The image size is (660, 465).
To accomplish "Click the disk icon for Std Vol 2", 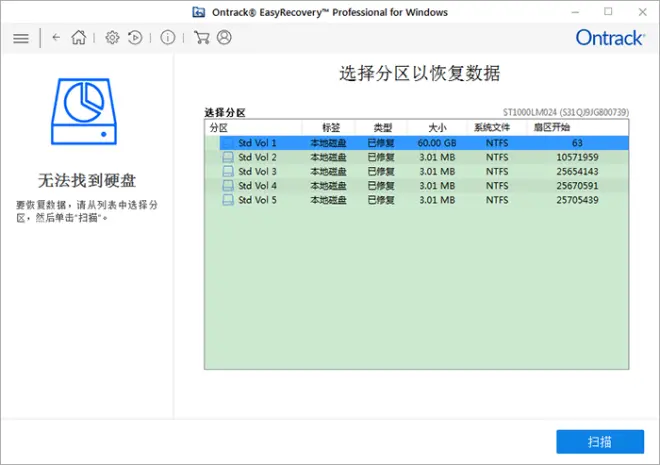I will [x=228, y=157].
